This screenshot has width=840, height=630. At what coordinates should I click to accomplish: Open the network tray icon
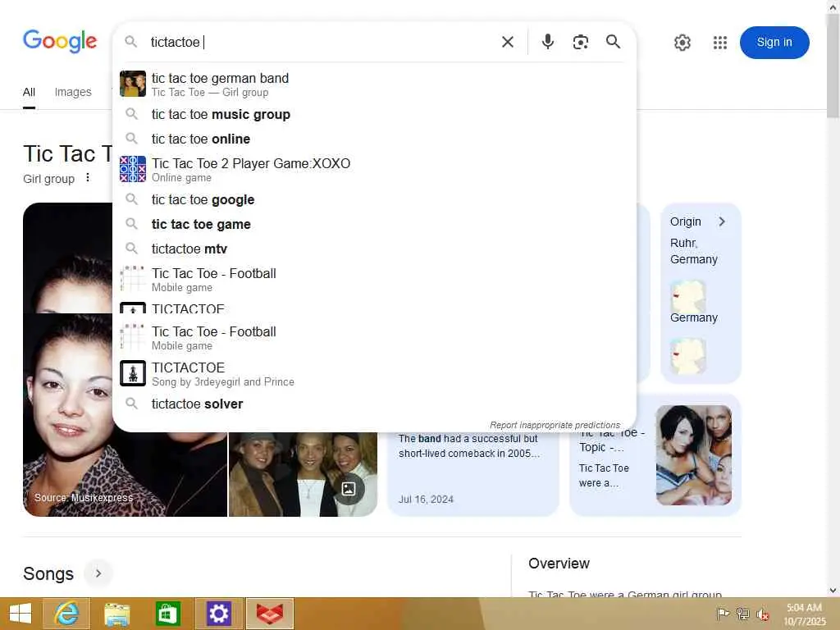click(742, 614)
